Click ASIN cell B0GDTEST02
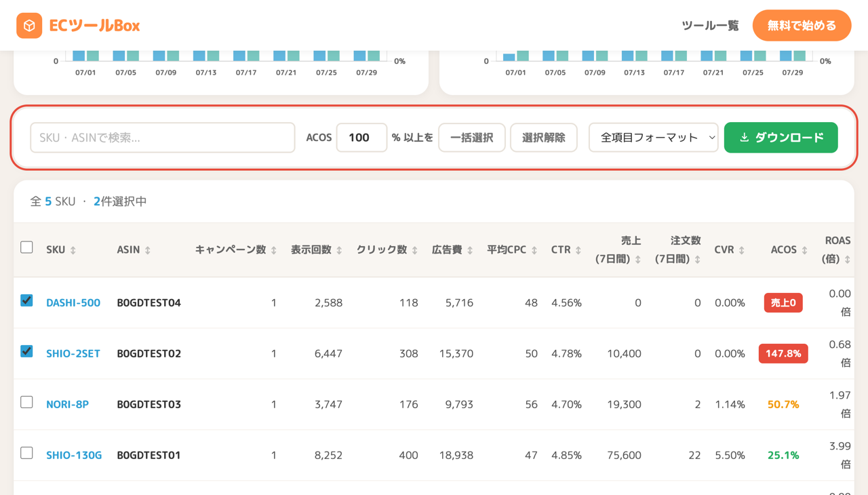This screenshot has height=495, width=868. (149, 354)
